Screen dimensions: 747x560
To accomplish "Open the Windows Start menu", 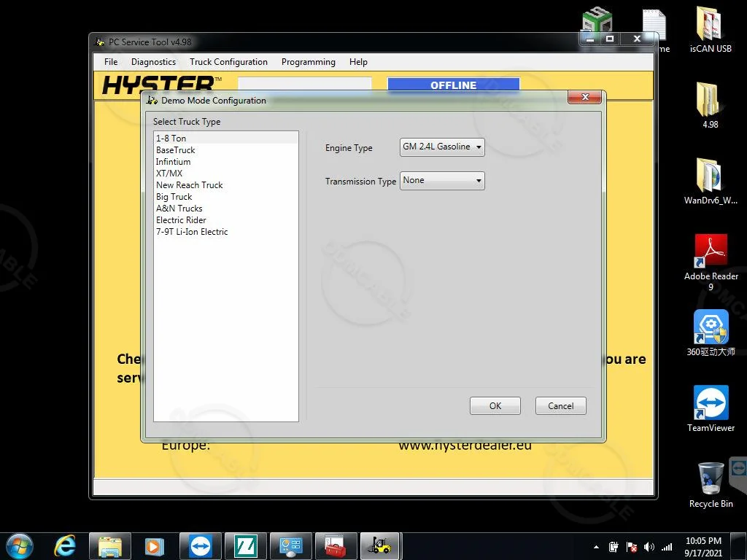I will pyautogui.click(x=20, y=545).
